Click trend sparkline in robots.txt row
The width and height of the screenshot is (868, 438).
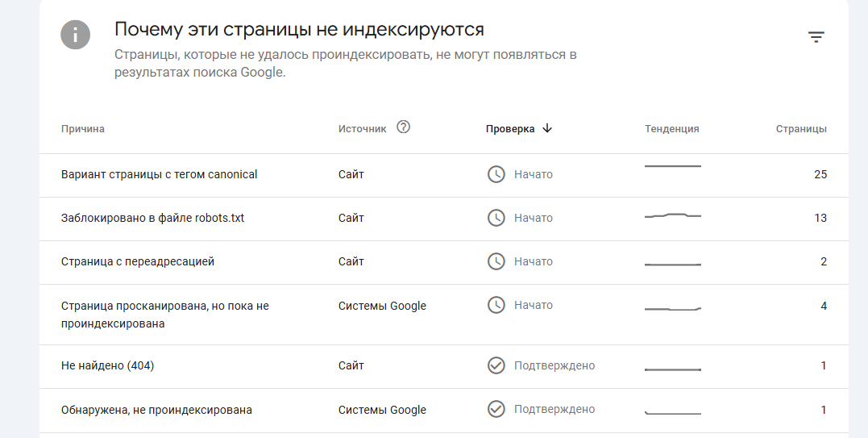click(x=673, y=216)
